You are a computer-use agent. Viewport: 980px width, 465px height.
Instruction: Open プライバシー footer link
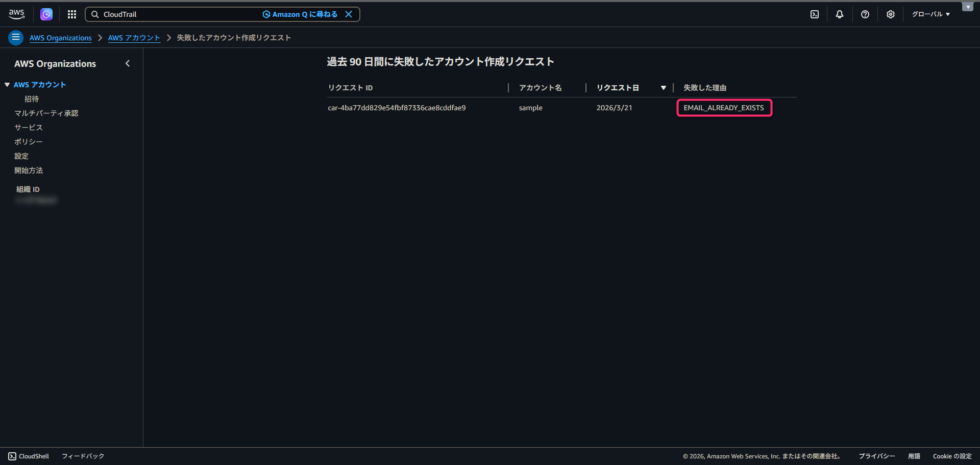pos(877,456)
